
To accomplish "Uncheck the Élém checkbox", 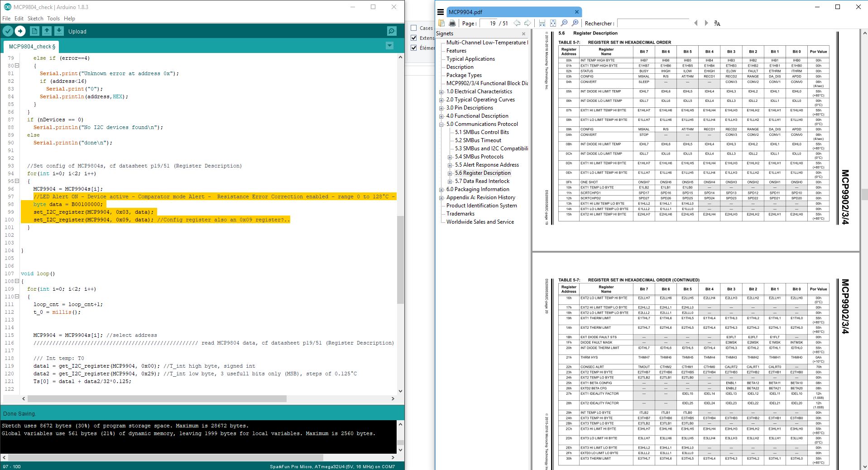I will pyautogui.click(x=413, y=48).
